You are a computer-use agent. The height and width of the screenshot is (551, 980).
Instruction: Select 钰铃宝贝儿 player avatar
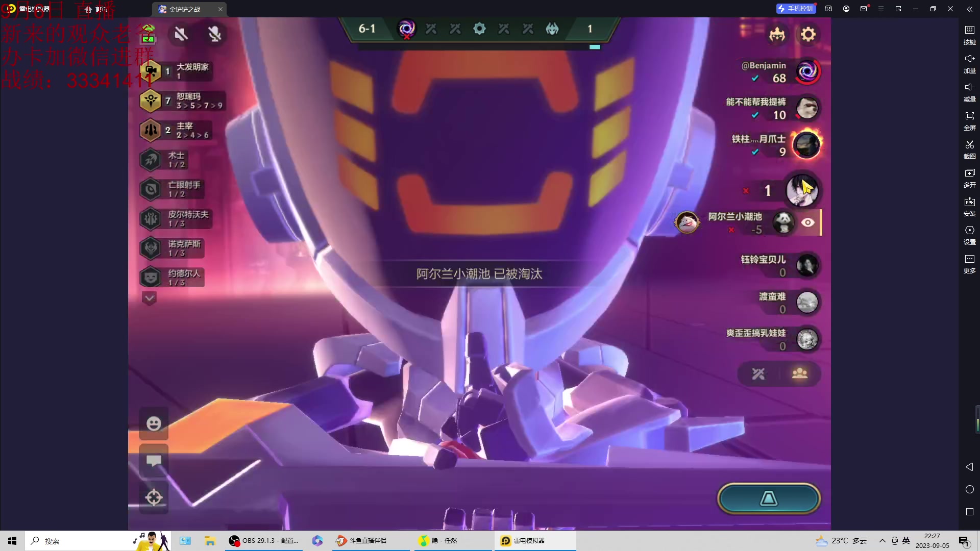[x=807, y=265]
